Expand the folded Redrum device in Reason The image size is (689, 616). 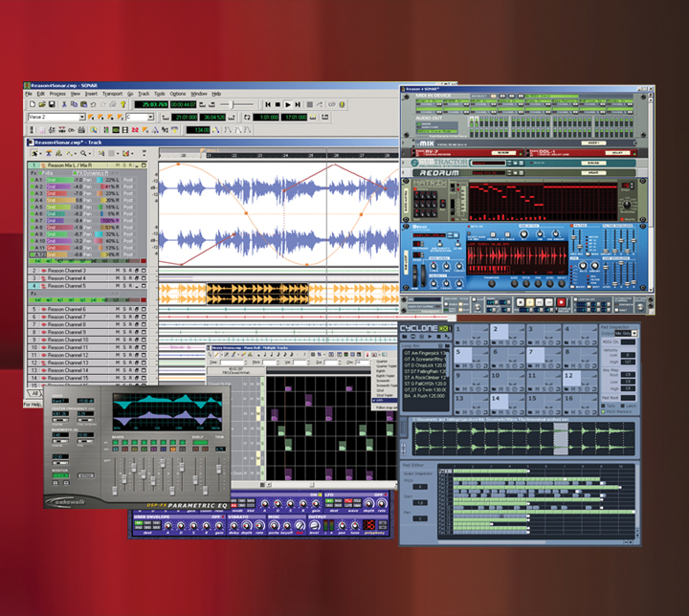pyautogui.click(x=405, y=173)
